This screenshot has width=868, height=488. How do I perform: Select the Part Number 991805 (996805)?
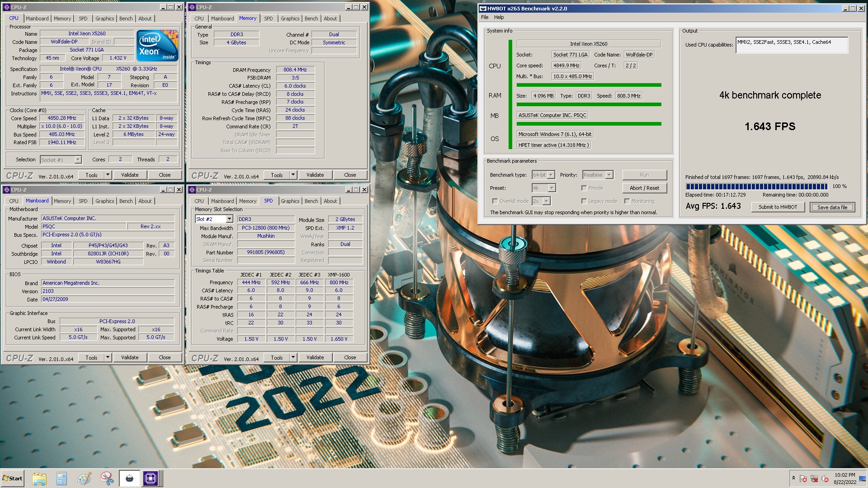266,253
